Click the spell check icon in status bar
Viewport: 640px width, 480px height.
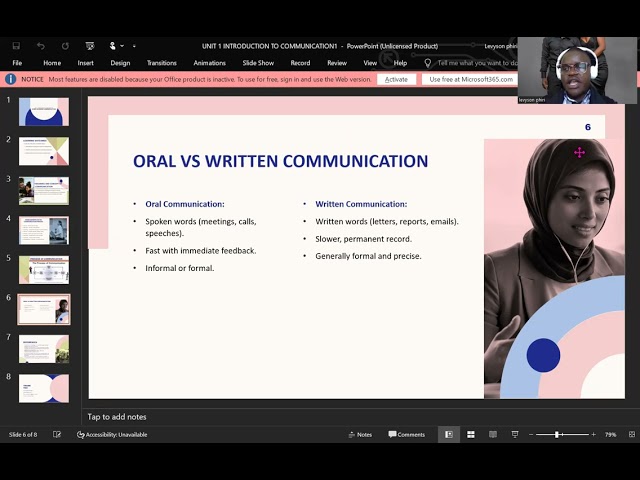[57, 435]
